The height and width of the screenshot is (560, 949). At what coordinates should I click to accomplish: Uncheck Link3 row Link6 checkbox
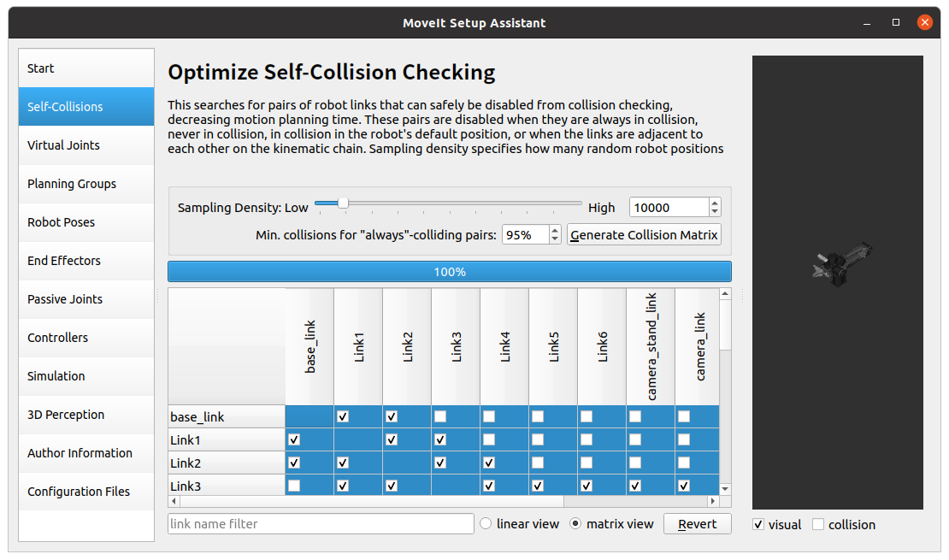(x=586, y=486)
